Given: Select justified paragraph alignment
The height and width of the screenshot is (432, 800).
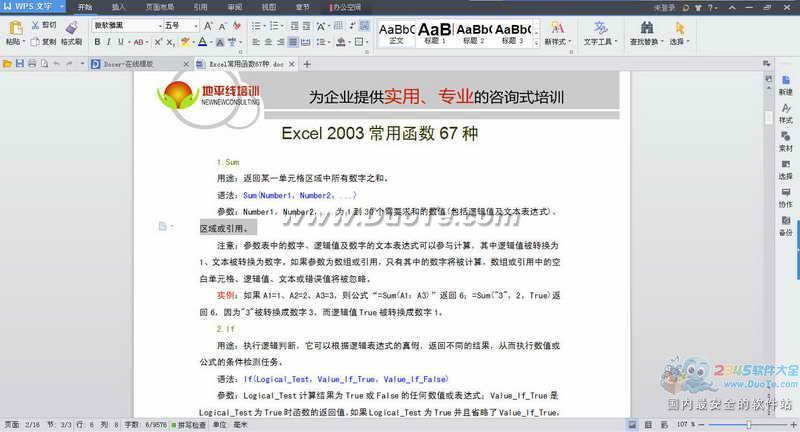Looking at the screenshot, I should 293,42.
